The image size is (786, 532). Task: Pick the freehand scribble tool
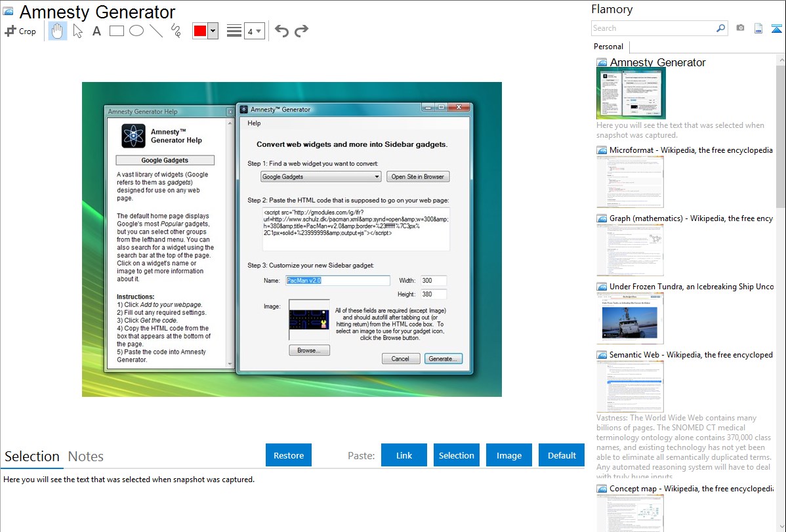tap(176, 31)
